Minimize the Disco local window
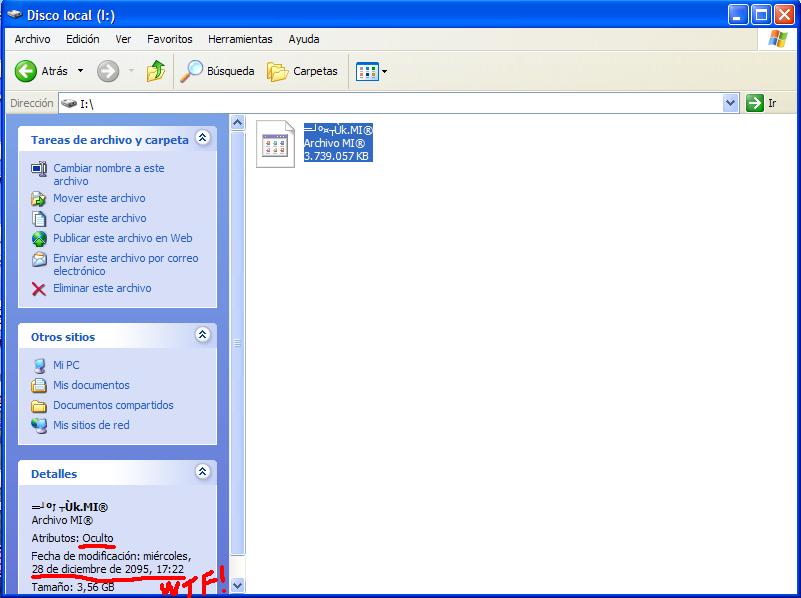801x598 pixels. [x=737, y=15]
